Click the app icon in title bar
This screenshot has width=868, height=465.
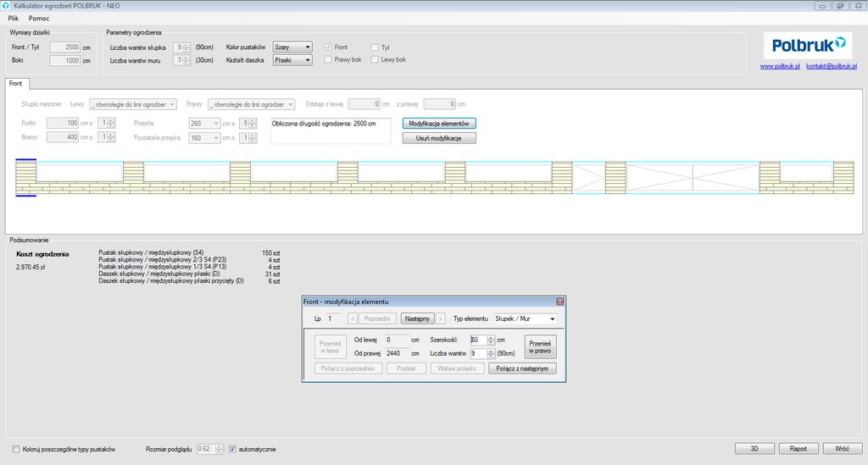(x=6, y=6)
